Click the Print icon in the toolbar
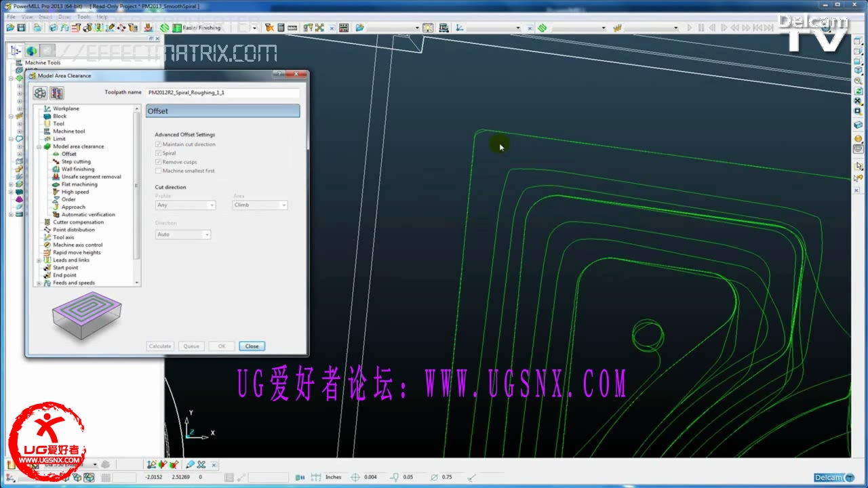868x488 pixels. 37,28
